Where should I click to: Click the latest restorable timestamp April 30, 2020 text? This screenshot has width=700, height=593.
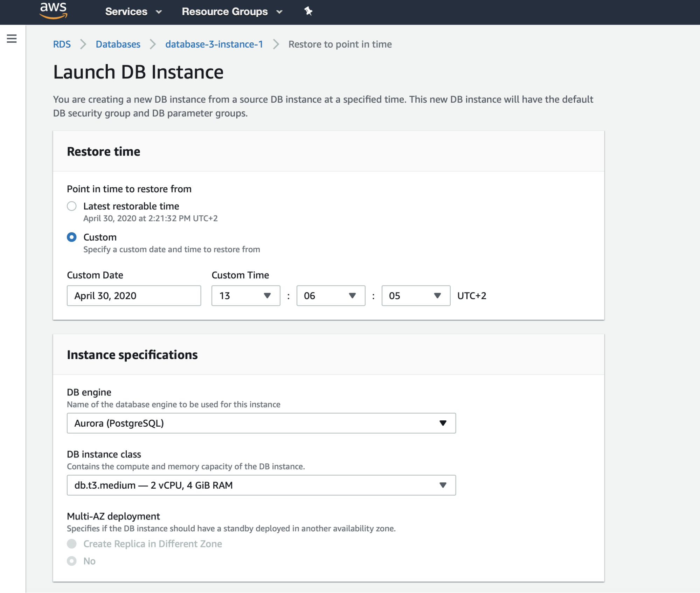[x=151, y=218]
